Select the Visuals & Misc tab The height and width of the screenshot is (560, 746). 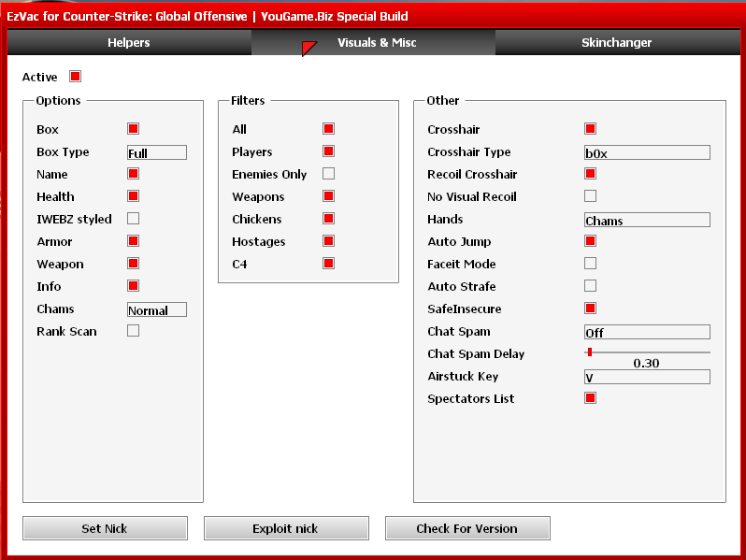(374, 42)
